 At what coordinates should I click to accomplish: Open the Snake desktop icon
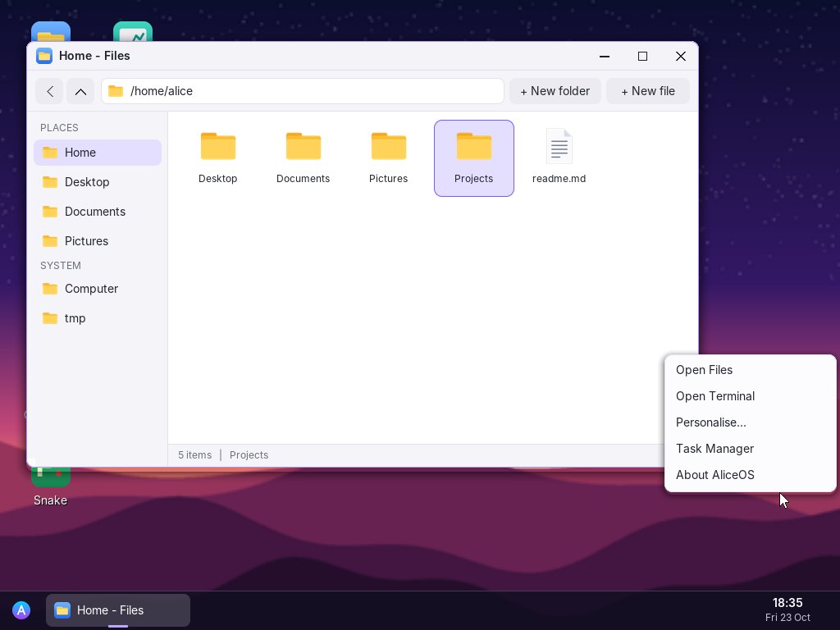[50, 485]
